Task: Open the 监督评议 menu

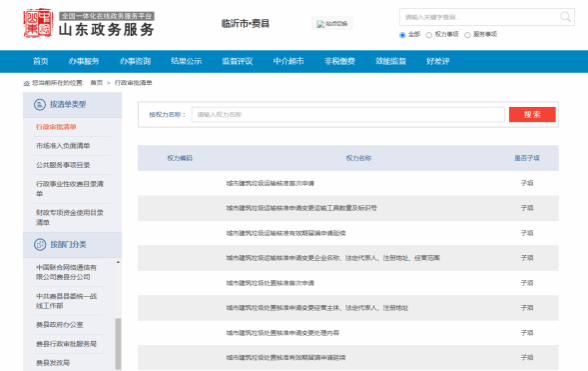Action: (x=237, y=61)
